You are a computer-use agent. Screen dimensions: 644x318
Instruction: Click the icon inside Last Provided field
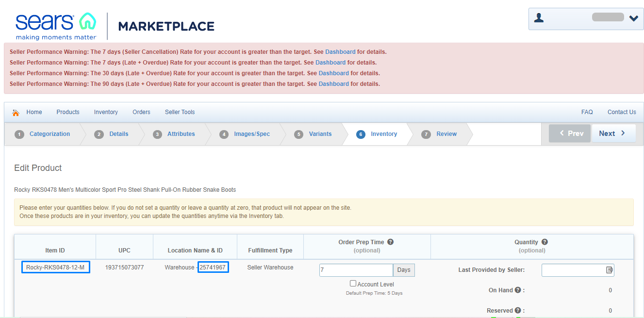(609, 270)
